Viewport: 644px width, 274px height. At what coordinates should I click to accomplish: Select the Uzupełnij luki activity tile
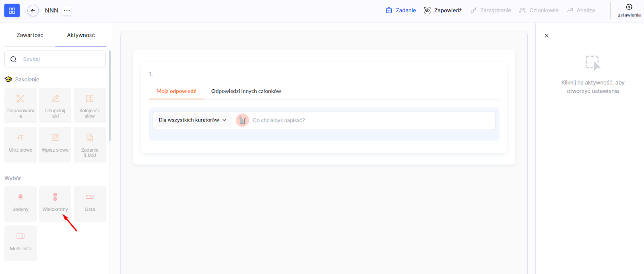[x=55, y=105]
